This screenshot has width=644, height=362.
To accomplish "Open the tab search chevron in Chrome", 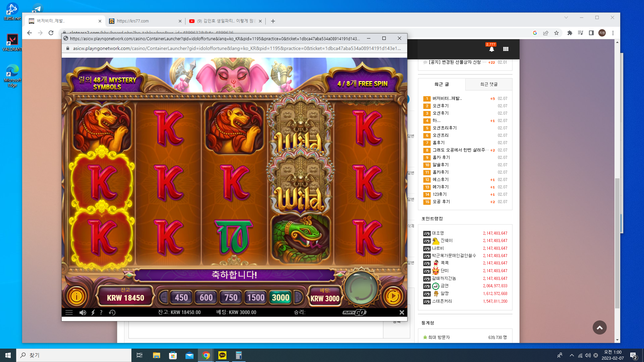I will click(566, 17).
